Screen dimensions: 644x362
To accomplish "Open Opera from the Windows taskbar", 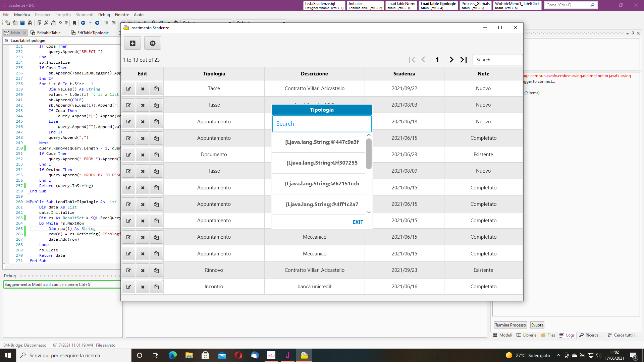I will pyautogui.click(x=238, y=355).
